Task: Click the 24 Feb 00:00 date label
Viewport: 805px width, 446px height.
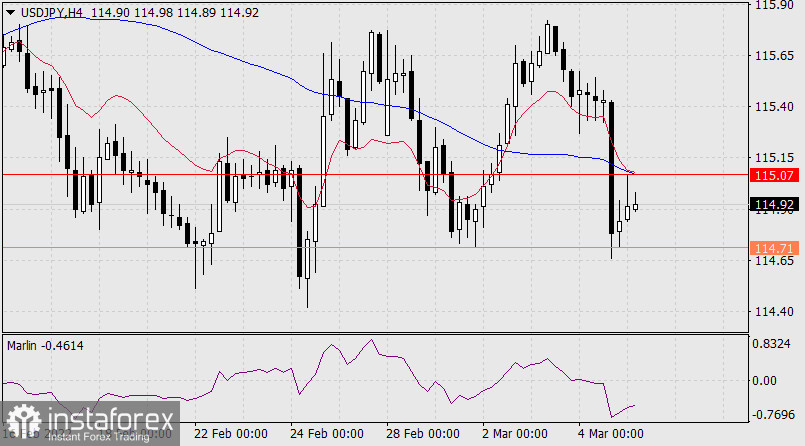Action: pyautogui.click(x=325, y=434)
